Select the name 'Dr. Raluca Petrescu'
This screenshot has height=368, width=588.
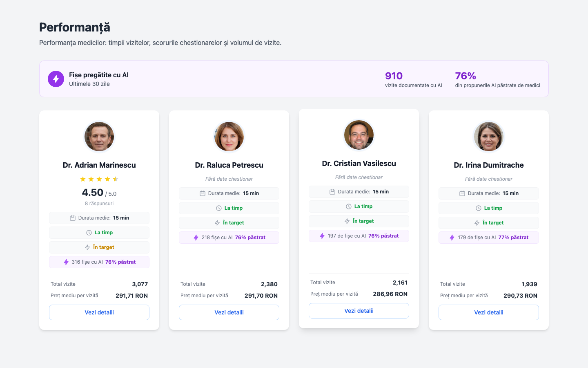tap(229, 165)
